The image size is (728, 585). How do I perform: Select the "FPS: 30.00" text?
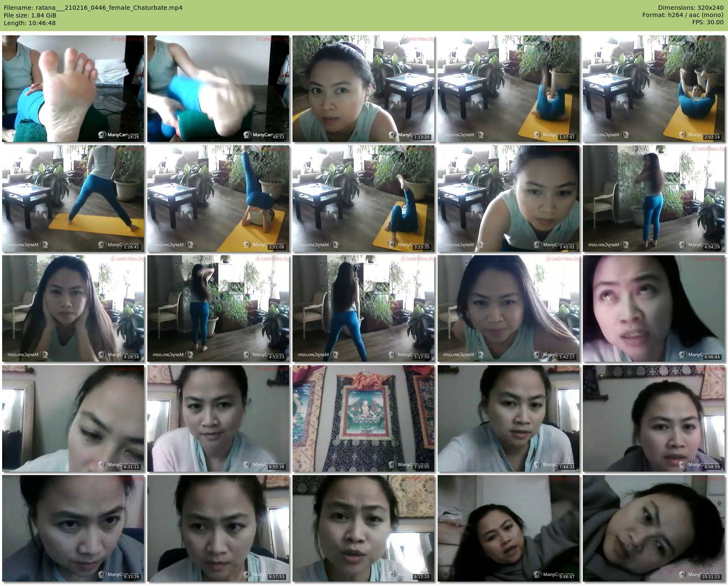708,23
